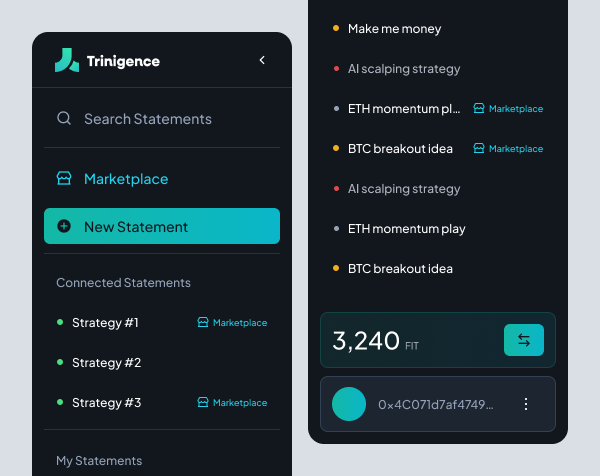Screen dimensions: 600x476
Task: Click the Marketplace storefront icon in the sidebar
Action: coord(64,179)
